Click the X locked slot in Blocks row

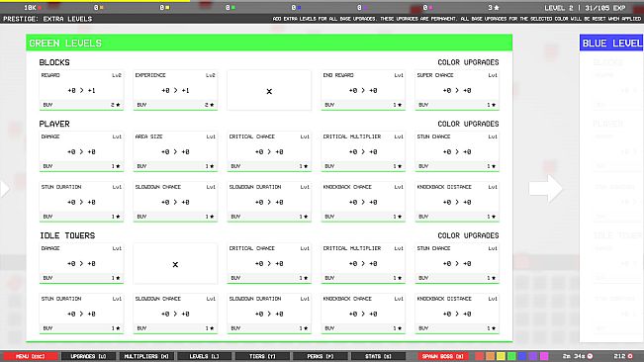[269, 90]
